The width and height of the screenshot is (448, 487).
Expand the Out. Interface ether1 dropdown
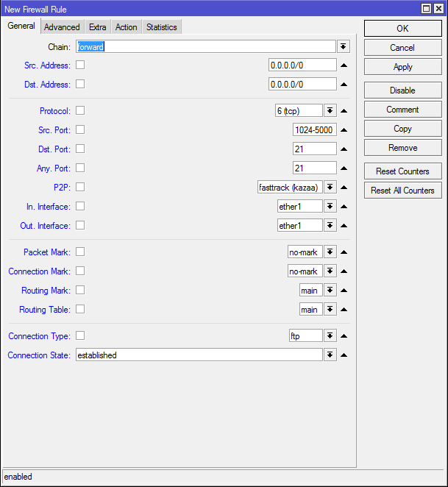tap(330, 226)
